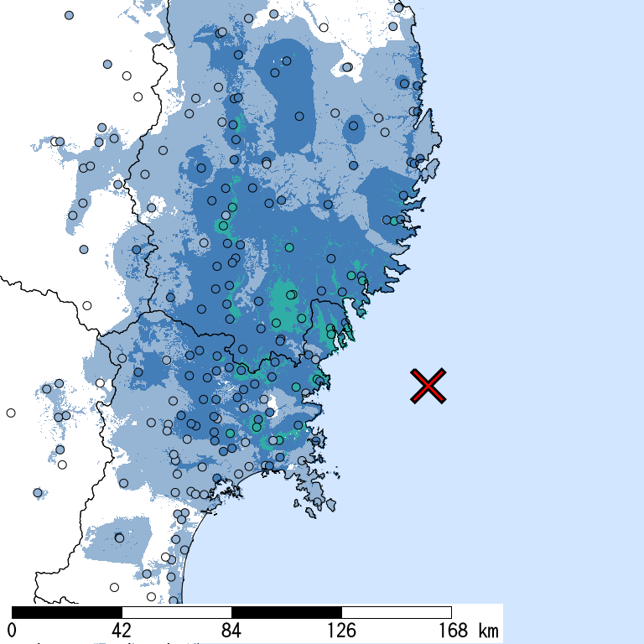Click the "0" scale bar label
Screen dimensions: 644x644
12,631
